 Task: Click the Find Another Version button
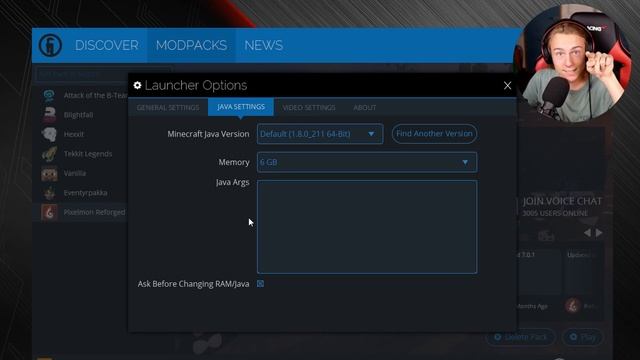point(434,133)
